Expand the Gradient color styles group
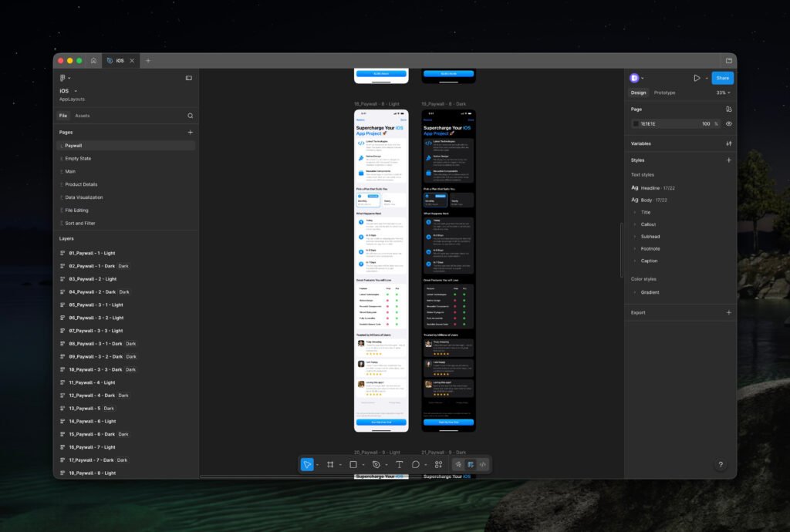Image resolution: width=790 pixels, height=532 pixels. [634, 292]
